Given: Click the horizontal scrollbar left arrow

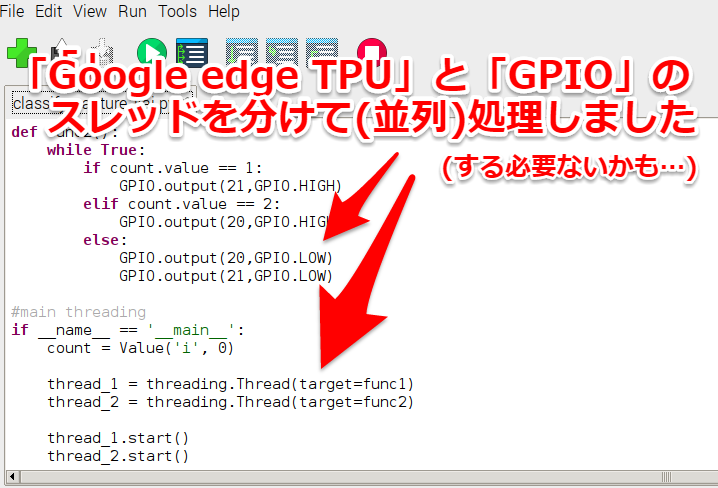Looking at the screenshot, I should [12, 477].
